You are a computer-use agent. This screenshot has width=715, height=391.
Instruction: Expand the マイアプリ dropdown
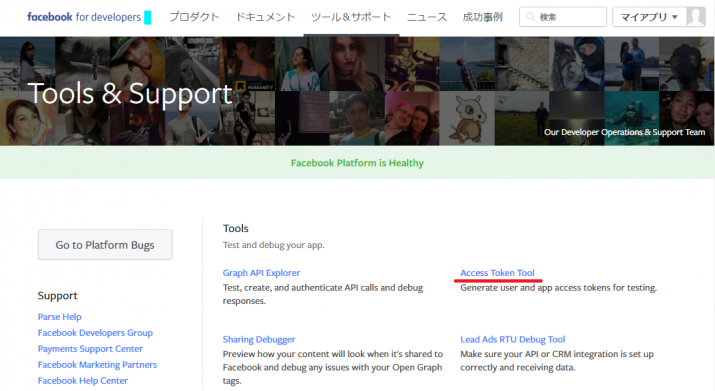(x=649, y=17)
